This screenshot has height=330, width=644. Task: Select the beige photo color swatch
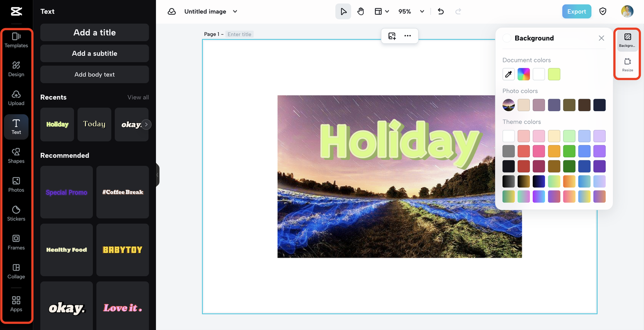pyautogui.click(x=524, y=105)
